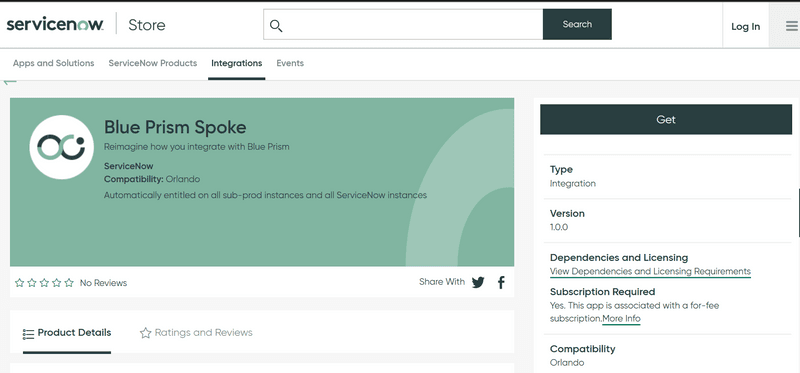This screenshot has width=800, height=373.
Task: Click the Subscription Required heading
Action: [x=603, y=292]
